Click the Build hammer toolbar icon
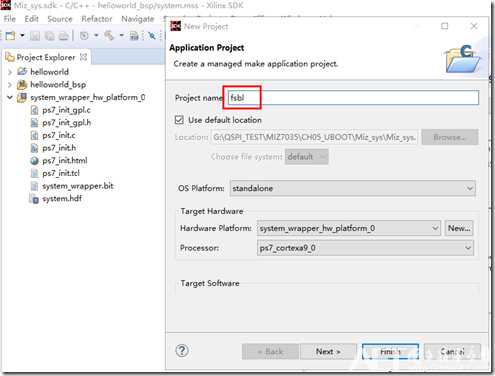The height and width of the screenshot is (376, 495). coord(109,35)
